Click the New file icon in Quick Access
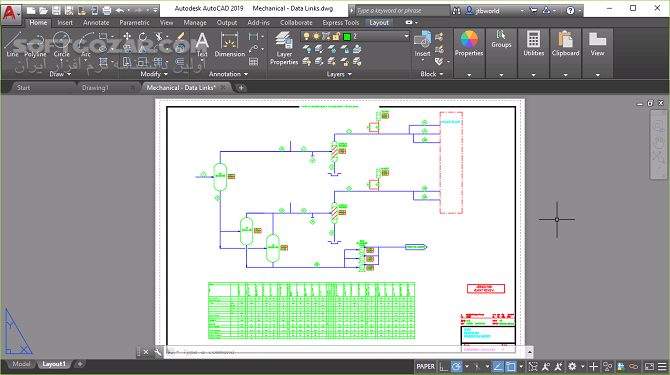This screenshot has height=375, width=670. pos(31,10)
